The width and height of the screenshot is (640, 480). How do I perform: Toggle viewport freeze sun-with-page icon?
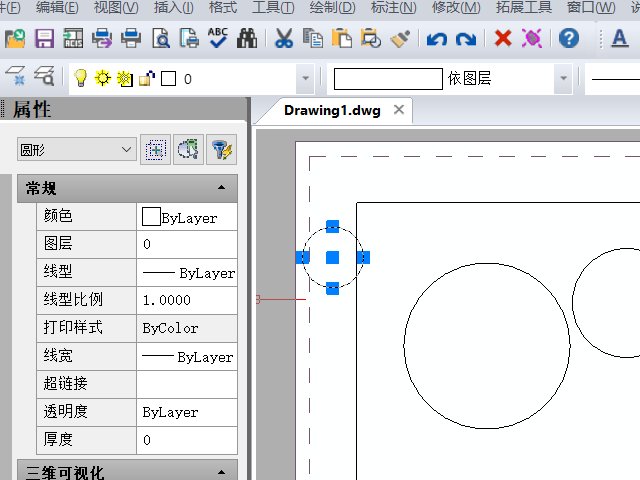124,78
